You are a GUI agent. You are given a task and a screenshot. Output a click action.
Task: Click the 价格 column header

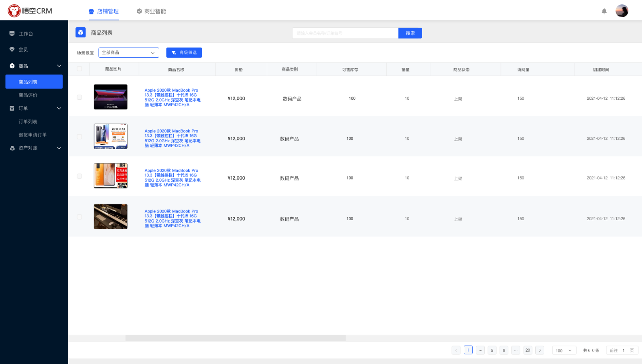click(x=239, y=70)
